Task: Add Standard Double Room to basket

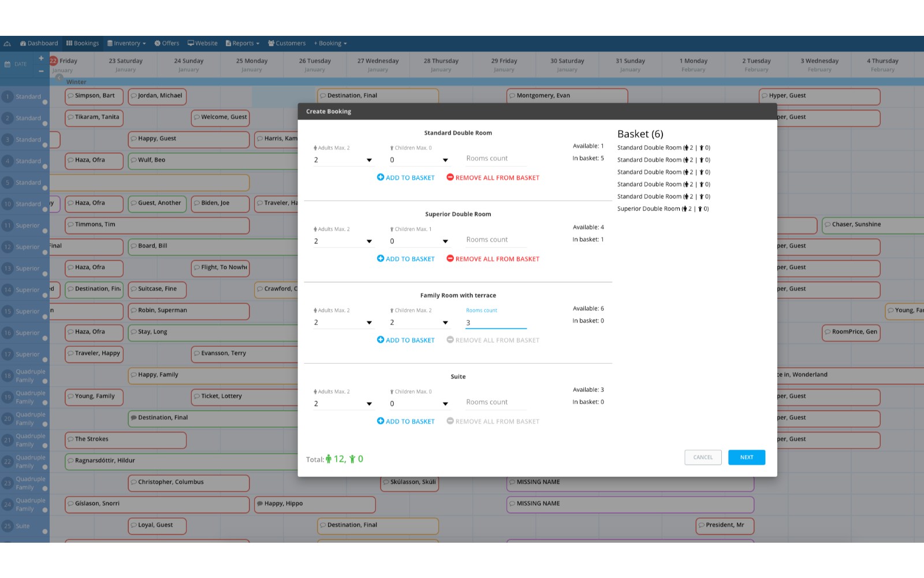Action: tap(405, 177)
